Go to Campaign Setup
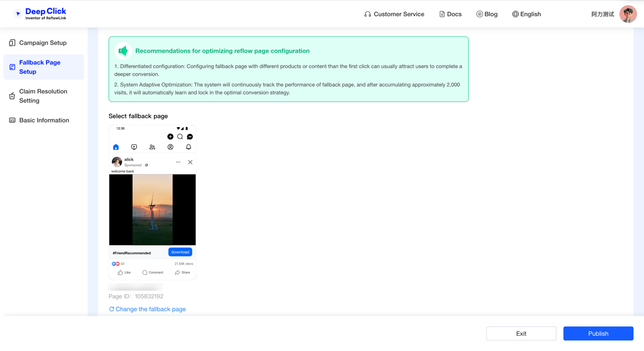This screenshot has width=644, height=351. [43, 42]
